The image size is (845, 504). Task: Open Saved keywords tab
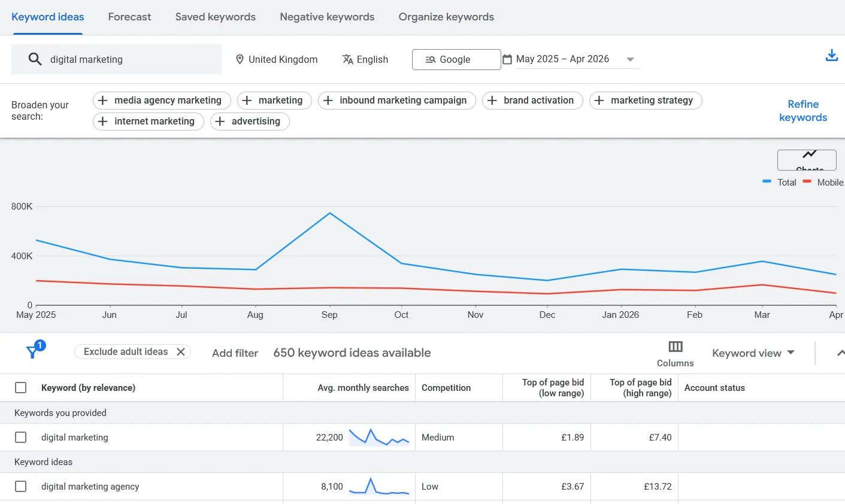pyautogui.click(x=216, y=17)
